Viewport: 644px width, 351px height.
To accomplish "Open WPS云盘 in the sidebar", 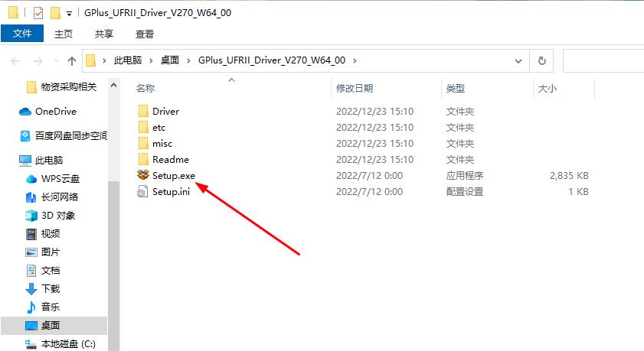I will point(53,179).
